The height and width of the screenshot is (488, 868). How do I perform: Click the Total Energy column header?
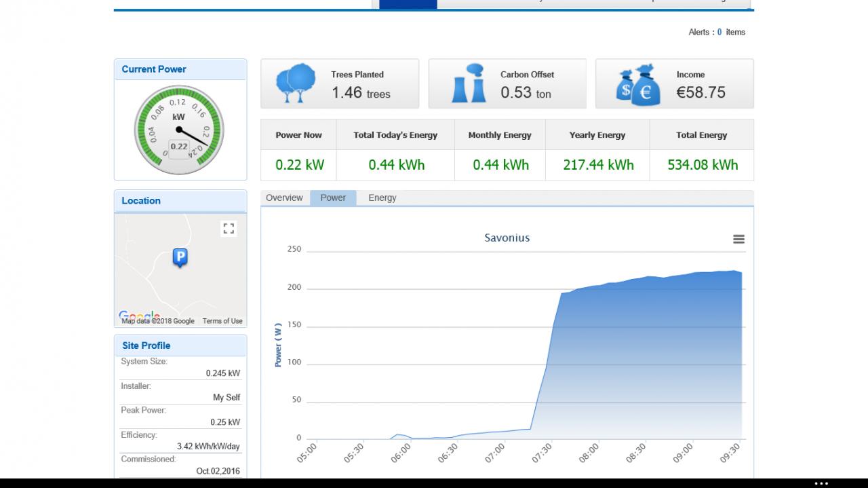(702, 135)
